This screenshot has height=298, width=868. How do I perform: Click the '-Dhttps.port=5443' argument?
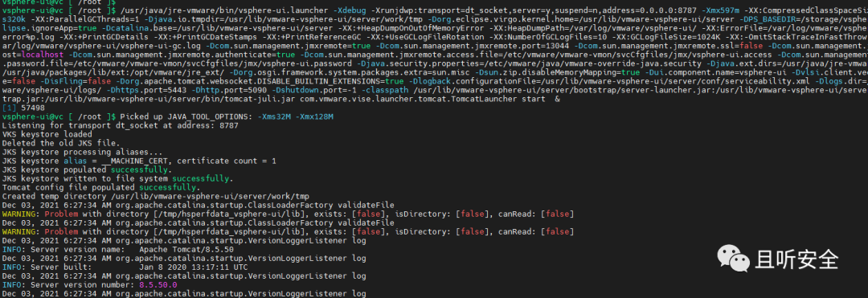coord(148,90)
